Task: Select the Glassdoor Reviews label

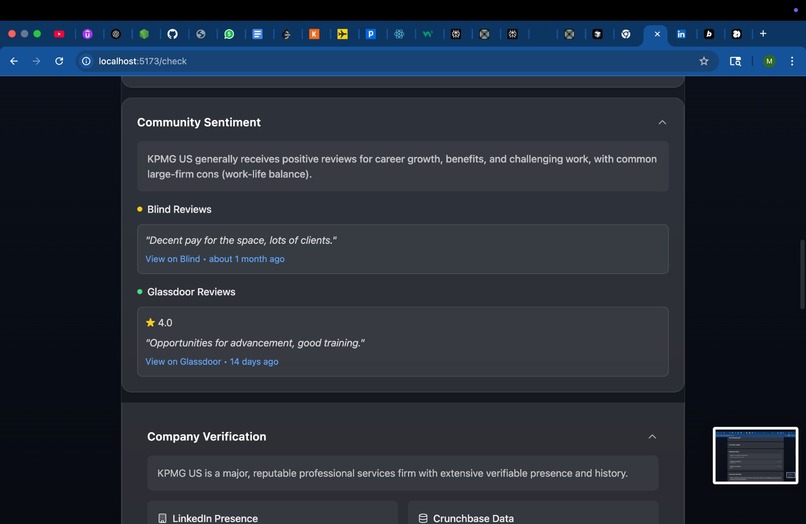Action: pos(191,292)
